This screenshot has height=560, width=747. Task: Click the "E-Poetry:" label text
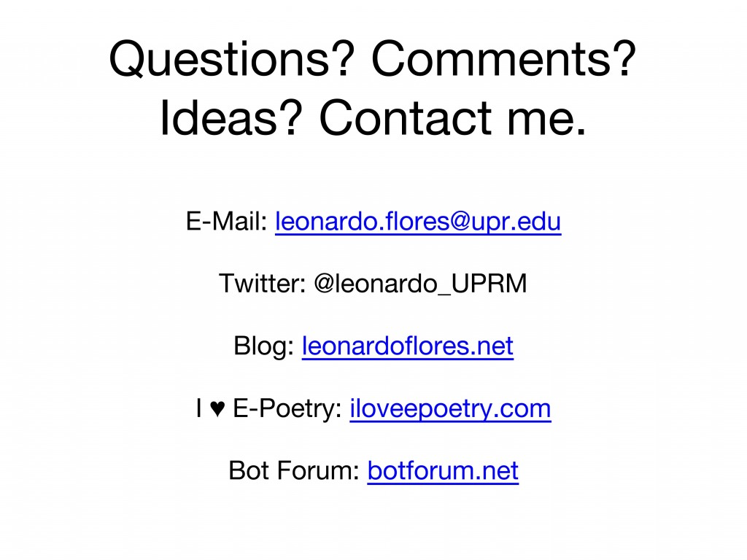(287, 409)
